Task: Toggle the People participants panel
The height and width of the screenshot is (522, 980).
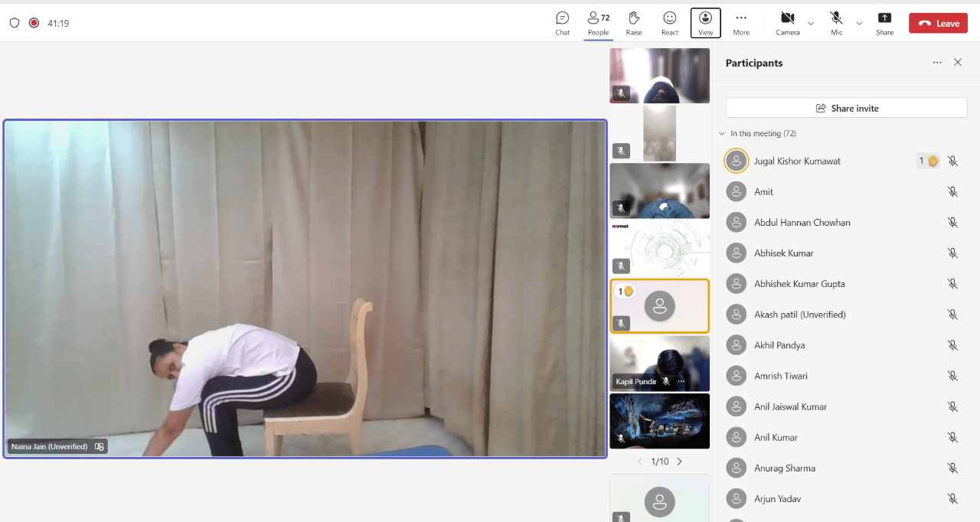Action: click(x=598, y=22)
